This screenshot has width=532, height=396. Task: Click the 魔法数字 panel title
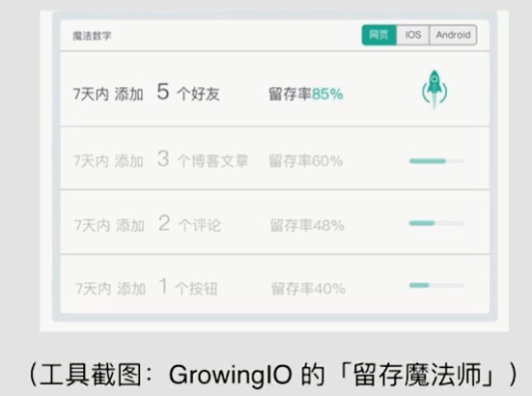coord(92,36)
